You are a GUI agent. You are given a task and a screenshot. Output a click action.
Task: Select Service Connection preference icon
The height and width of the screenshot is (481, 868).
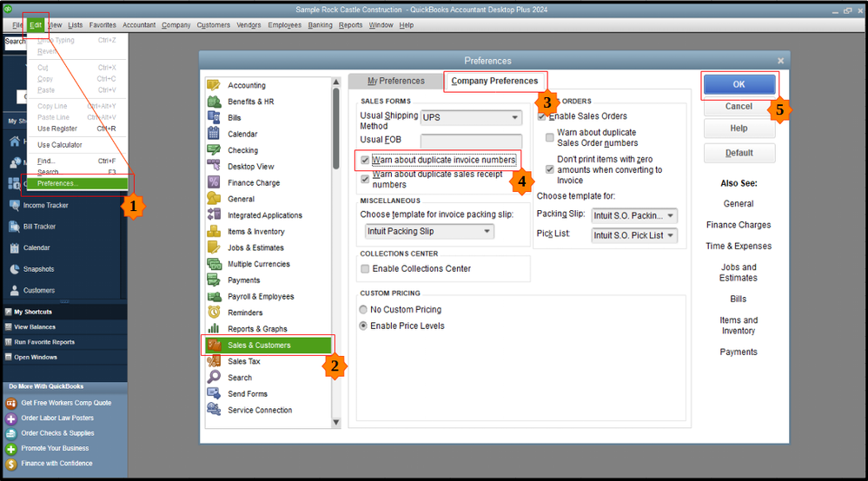coord(214,410)
